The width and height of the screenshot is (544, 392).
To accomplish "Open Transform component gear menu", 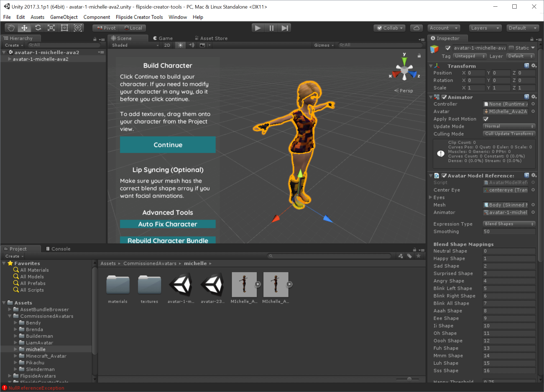I will [x=534, y=66].
